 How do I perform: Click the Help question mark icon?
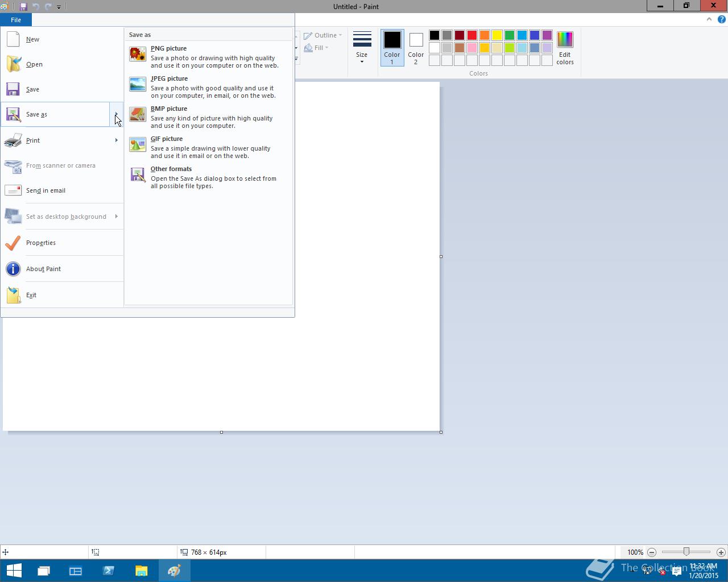pyautogui.click(x=722, y=19)
